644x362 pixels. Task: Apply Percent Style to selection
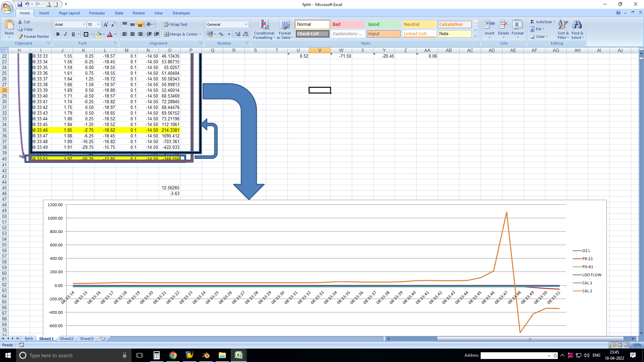click(221, 34)
